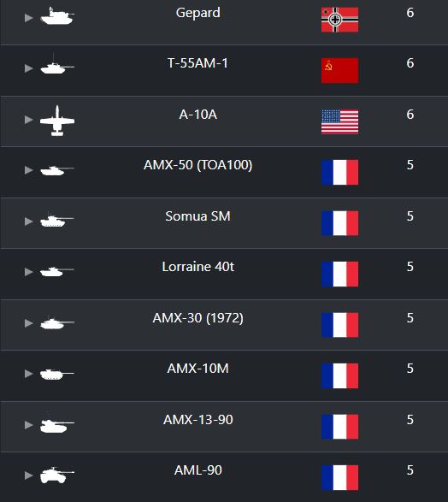The height and width of the screenshot is (502, 448).
Task: Click the Lorraine 40t vehicle name
Action: click(x=197, y=267)
